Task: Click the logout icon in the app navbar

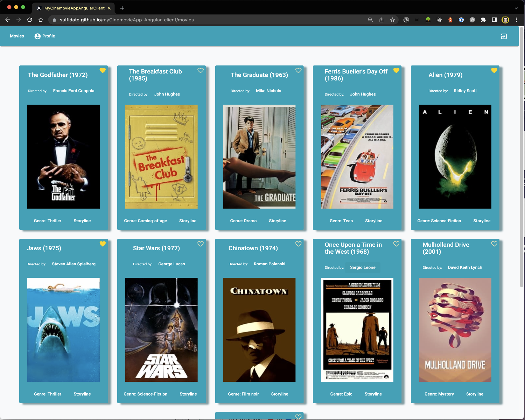Action: click(504, 36)
